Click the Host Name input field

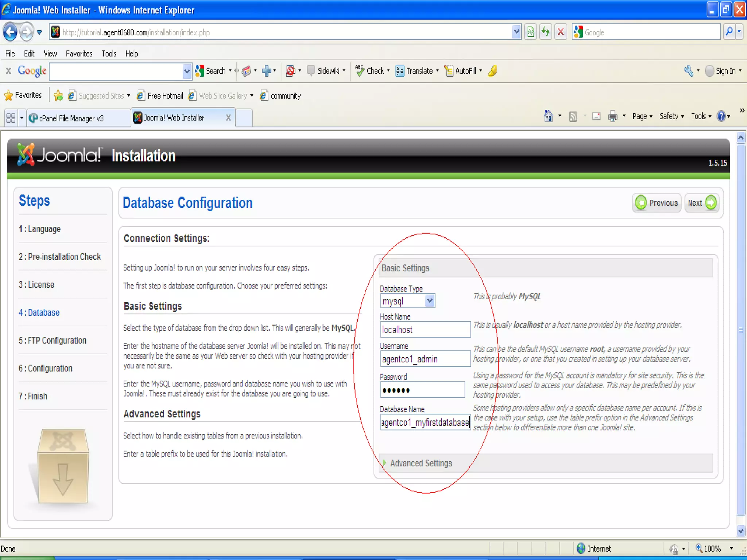[425, 330]
